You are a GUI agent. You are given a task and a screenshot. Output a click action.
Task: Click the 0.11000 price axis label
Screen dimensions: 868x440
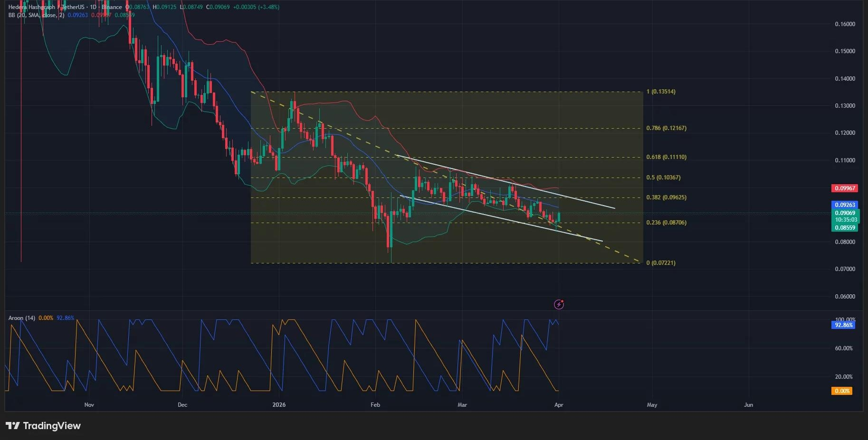pyautogui.click(x=845, y=160)
